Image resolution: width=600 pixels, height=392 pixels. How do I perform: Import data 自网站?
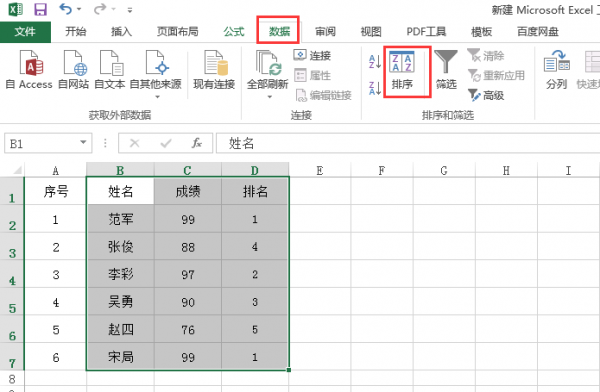point(73,70)
